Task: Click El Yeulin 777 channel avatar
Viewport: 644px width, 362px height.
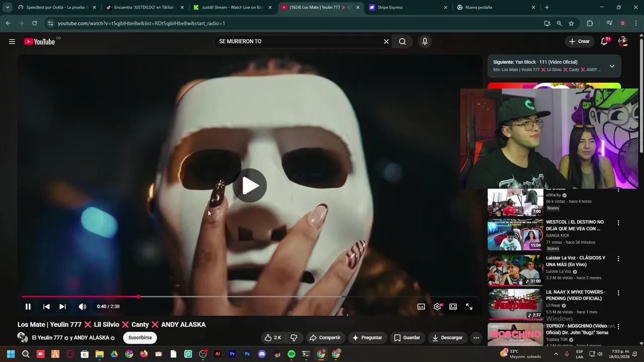Action: point(23,337)
